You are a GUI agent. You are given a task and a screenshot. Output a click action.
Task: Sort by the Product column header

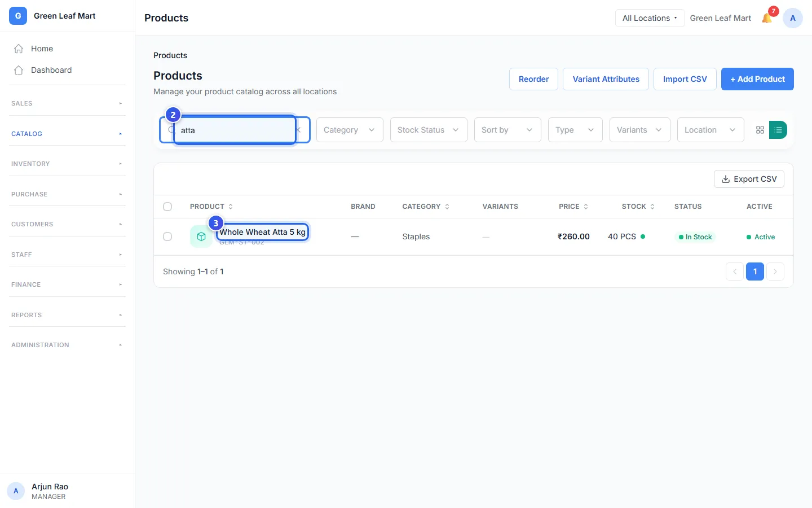coord(211,207)
